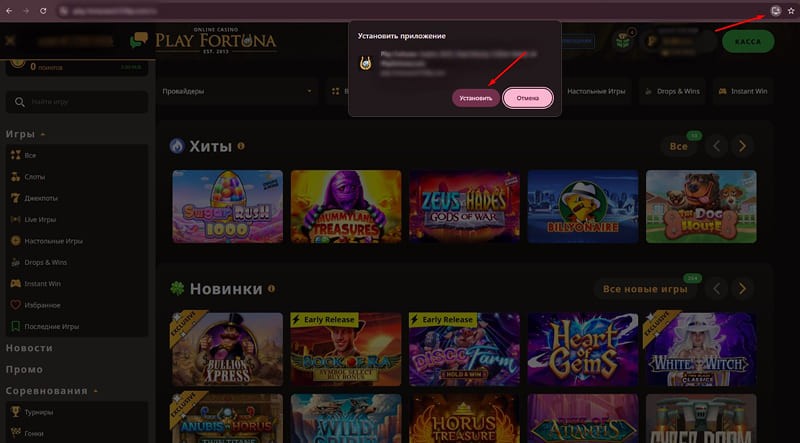This screenshot has height=443, width=800.
Task: Go back using the browser back arrow
Action: point(9,9)
